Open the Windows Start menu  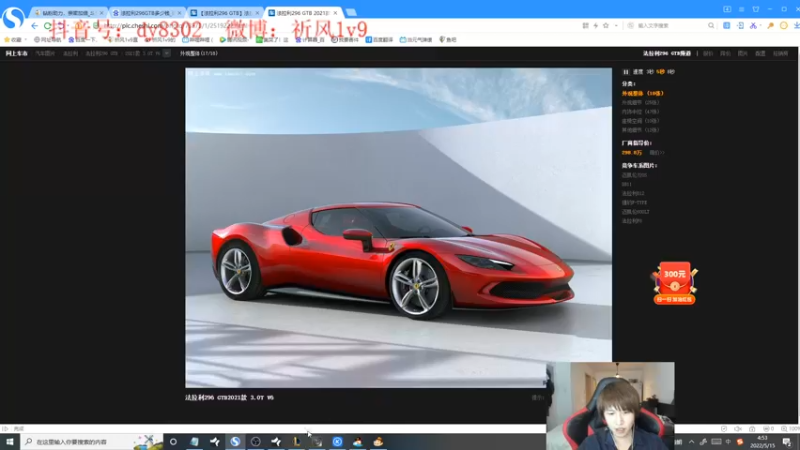pos(10,442)
